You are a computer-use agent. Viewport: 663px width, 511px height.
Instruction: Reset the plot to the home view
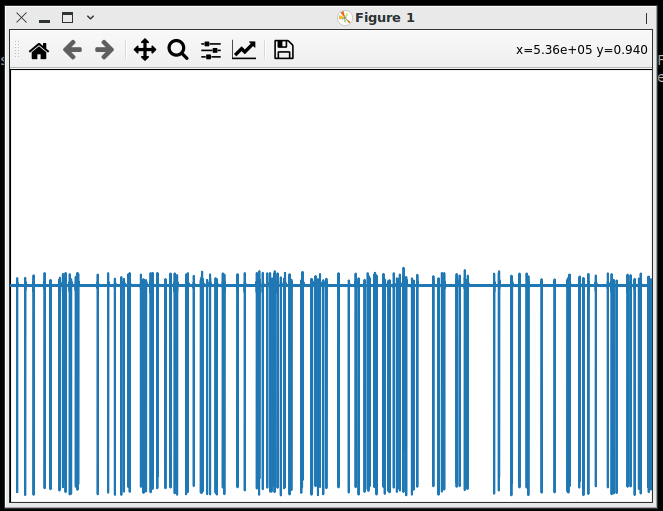pos(39,50)
